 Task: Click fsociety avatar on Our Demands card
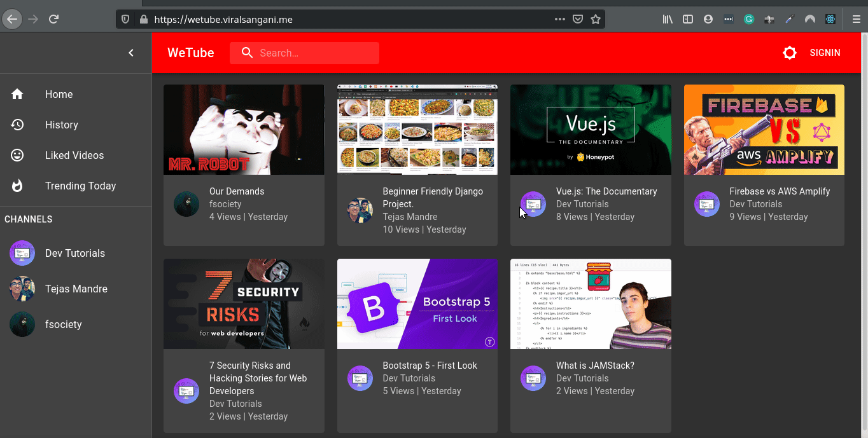(x=186, y=204)
